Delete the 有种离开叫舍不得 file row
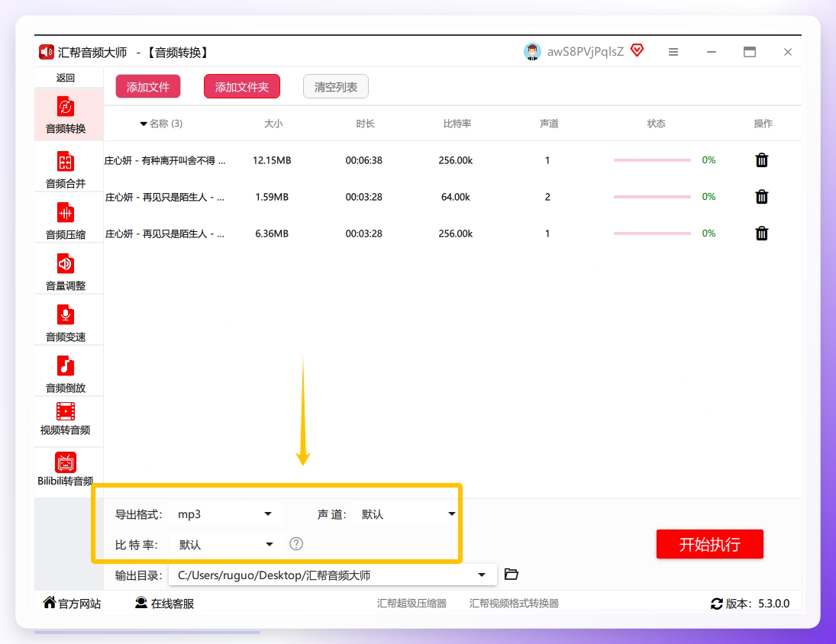The image size is (836, 644). 762,159
